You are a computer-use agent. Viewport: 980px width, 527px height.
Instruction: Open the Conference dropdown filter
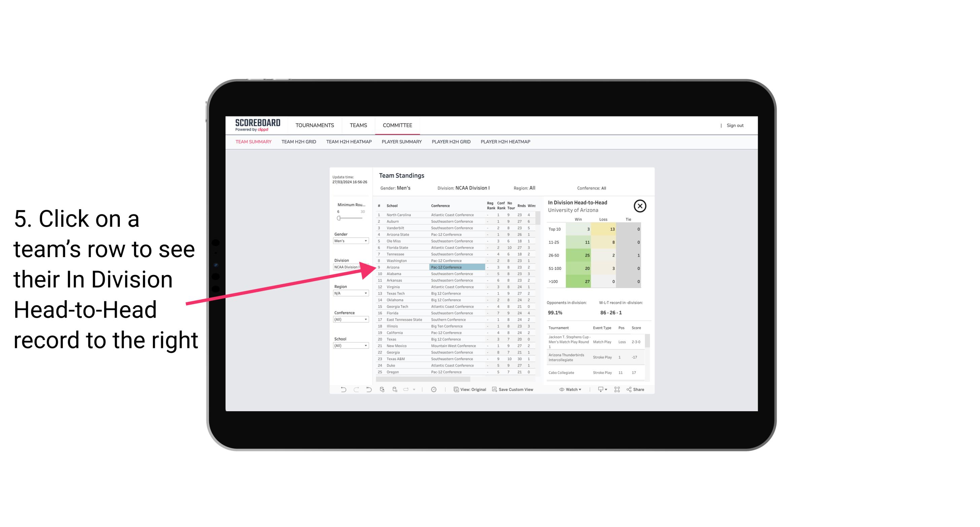(x=351, y=319)
